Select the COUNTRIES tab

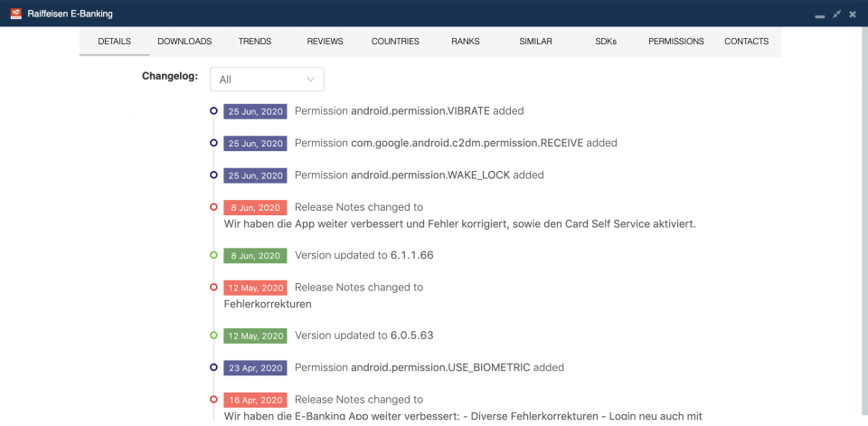click(395, 41)
